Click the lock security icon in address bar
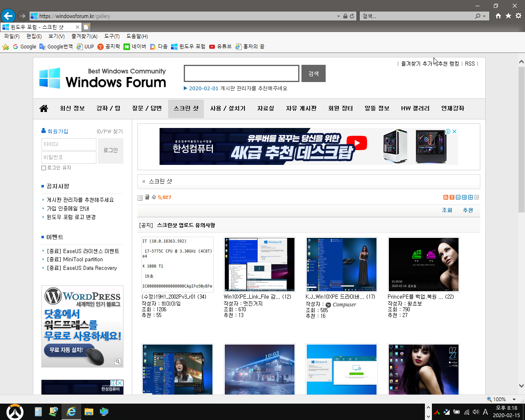The image size is (525, 420). tap(345, 16)
